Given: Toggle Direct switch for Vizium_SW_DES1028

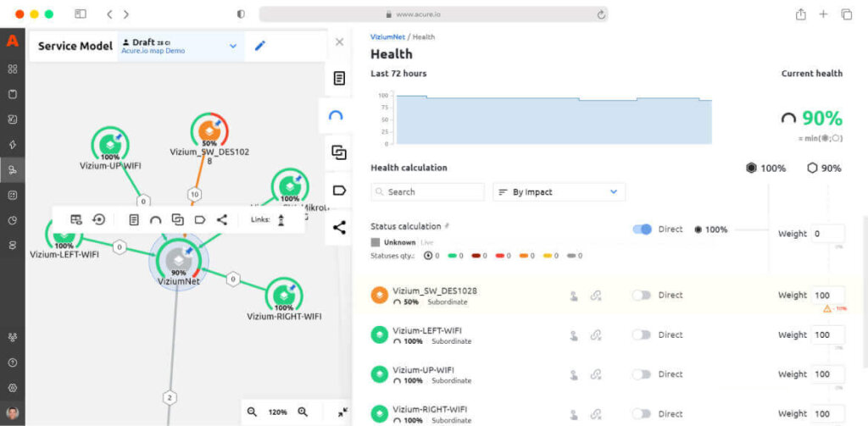Looking at the screenshot, I should pyautogui.click(x=642, y=296).
